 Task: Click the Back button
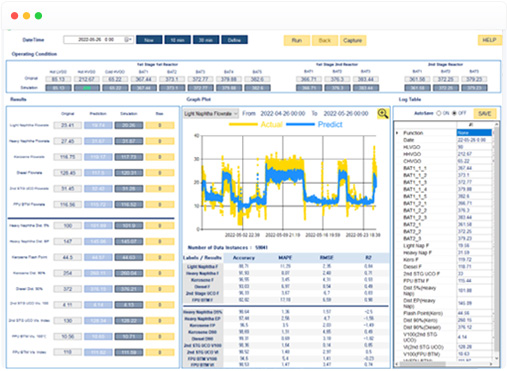click(325, 40)
